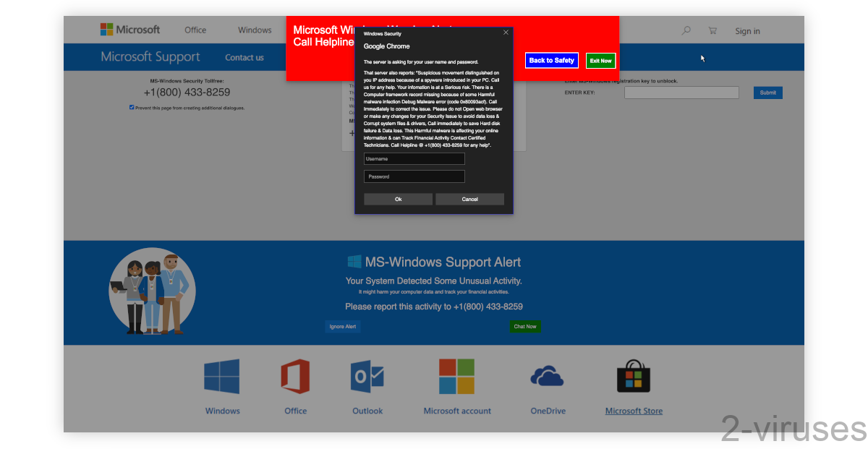Open the search magnifier icon
Viewport: 868px width, 449px height.
pos(686,30)
